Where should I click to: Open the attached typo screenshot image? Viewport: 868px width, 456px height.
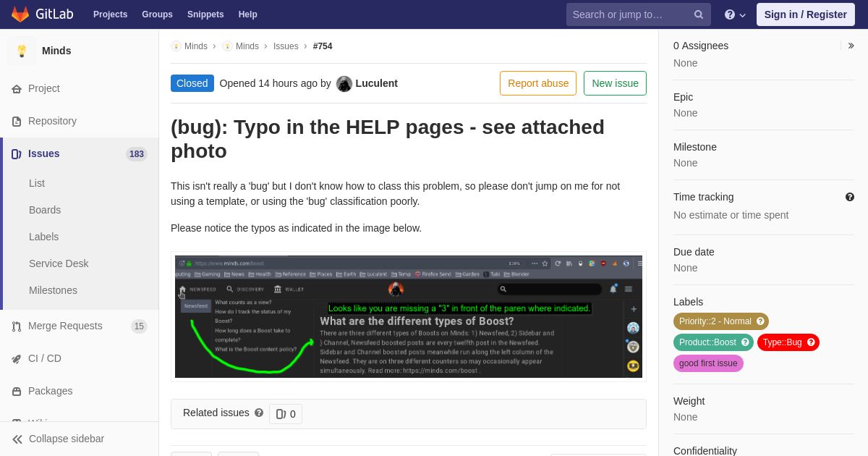[409, 316]
